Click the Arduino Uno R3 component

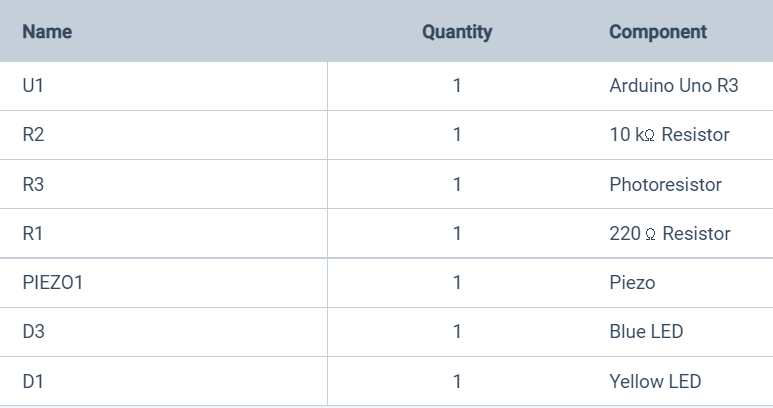674,86
